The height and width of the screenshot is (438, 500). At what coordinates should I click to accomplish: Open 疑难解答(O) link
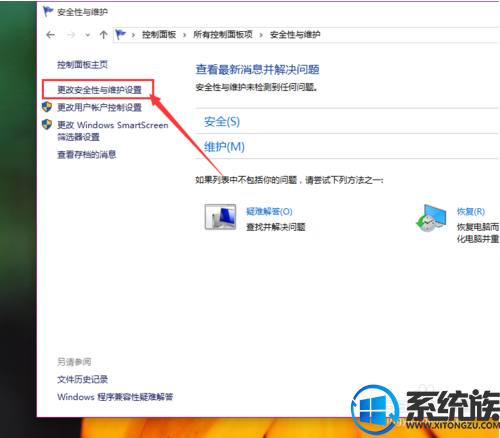click(x=269, y=211)
